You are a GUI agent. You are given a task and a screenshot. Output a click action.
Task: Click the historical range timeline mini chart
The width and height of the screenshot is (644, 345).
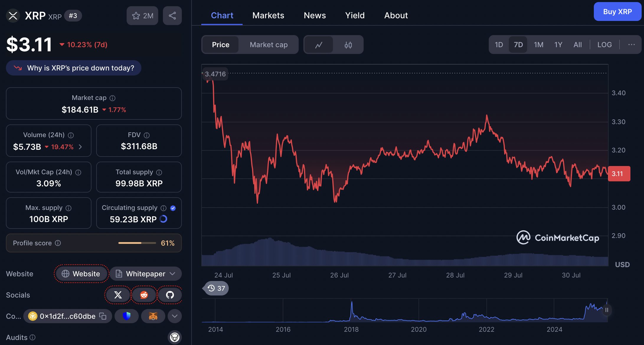405,310
